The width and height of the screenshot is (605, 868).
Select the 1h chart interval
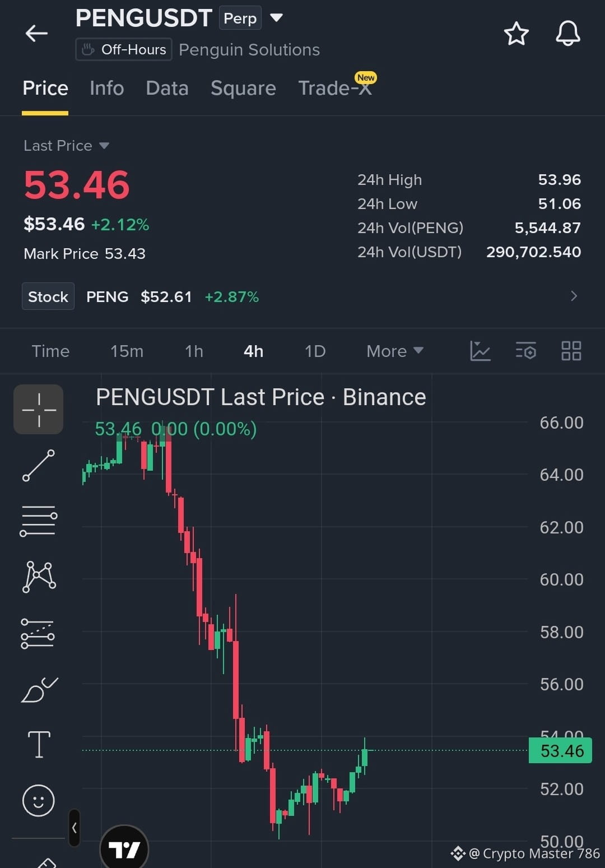194,351
